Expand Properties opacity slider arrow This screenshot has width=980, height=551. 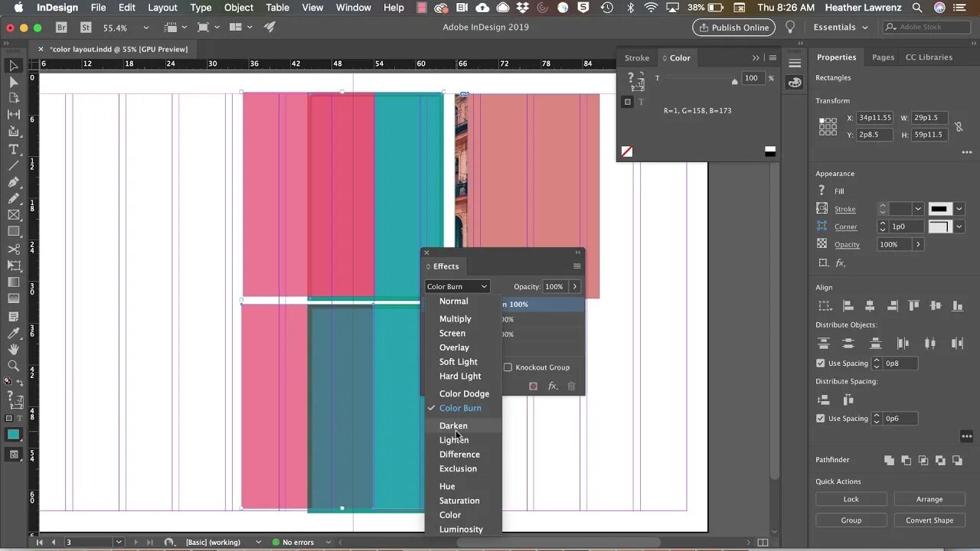pyautogui.click(x=918, y=244)
